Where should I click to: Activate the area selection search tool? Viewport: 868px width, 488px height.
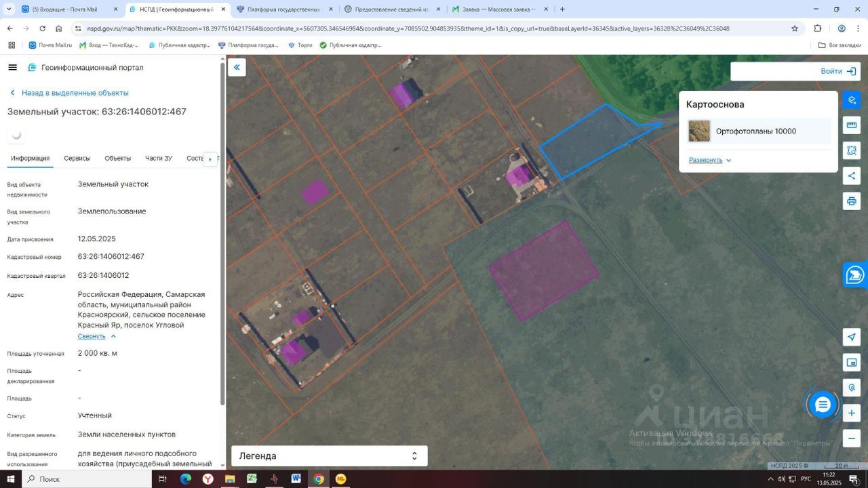852,150
